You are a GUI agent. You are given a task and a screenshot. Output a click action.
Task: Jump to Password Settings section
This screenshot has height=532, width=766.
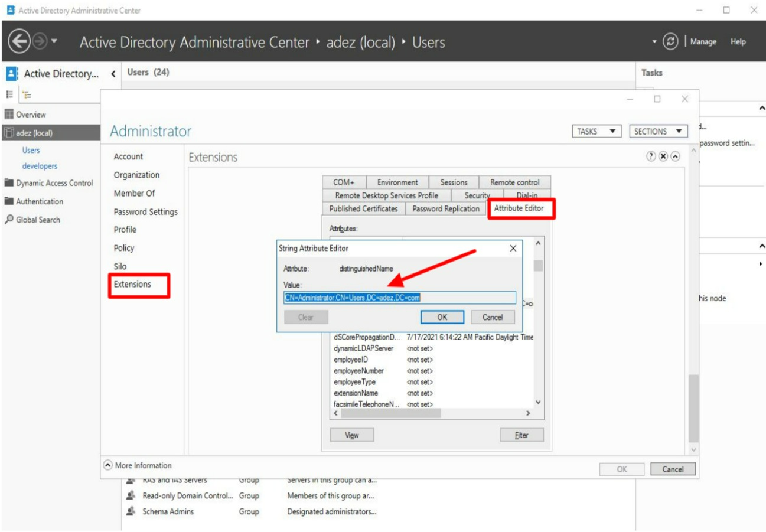click(x=145, y=211)
